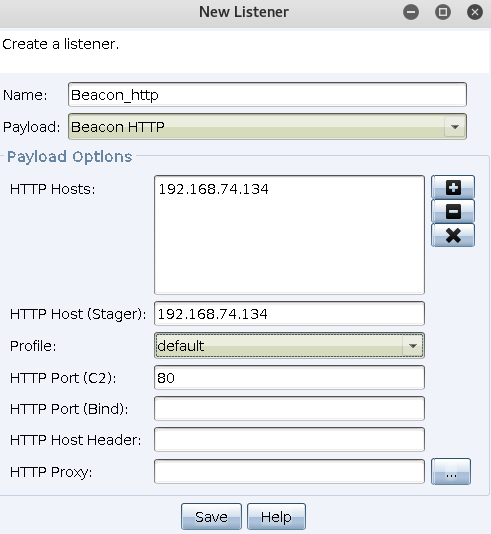Expand the Profile dropdown set to default
Image resolution: width=491 pixels, height=534 pixels.
click(289, 346)
